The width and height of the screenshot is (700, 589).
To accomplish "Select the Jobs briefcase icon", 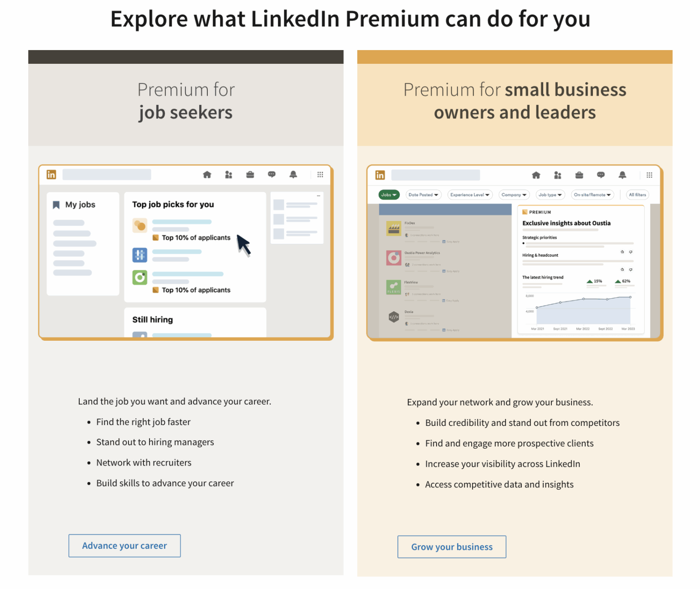I will pos(250,174).
